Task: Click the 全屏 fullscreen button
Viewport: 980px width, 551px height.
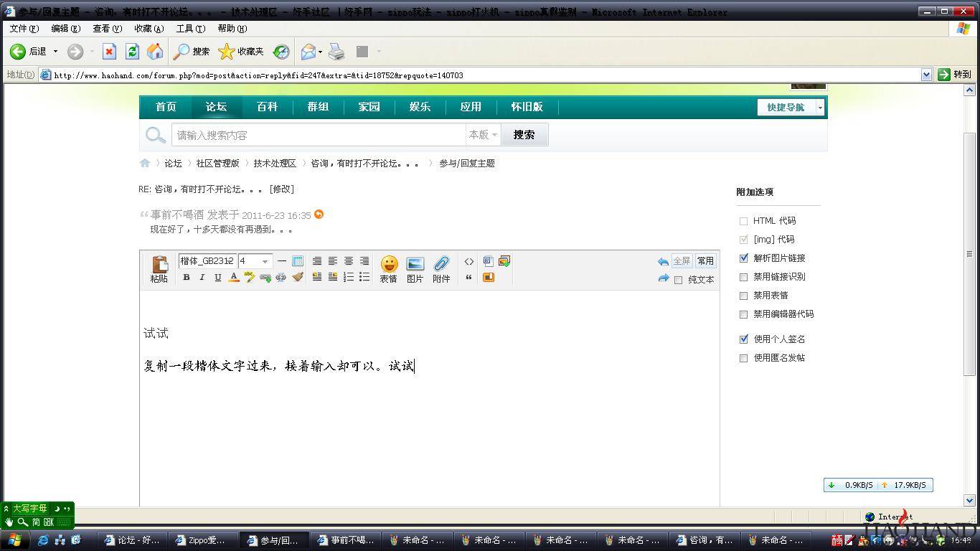Action: pos(682,261)
